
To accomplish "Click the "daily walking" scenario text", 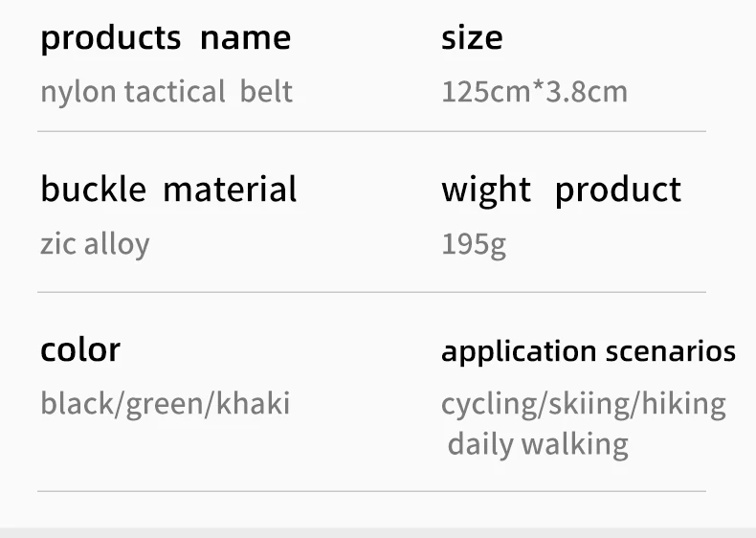I will 538,444.
